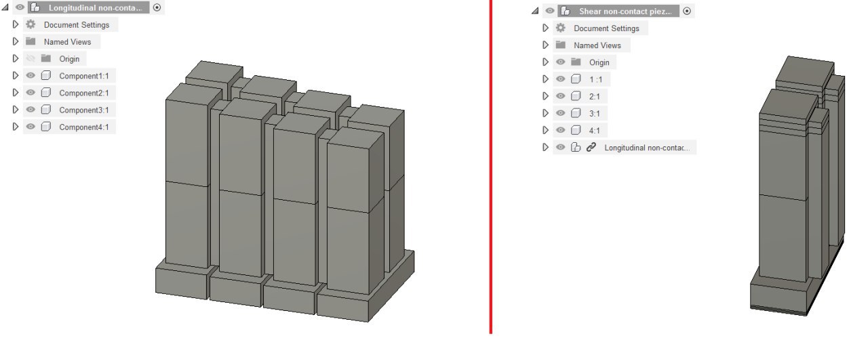Expand Document Settings in Shear tree
This screenshot has height=355, width=868.
[545, 28]
